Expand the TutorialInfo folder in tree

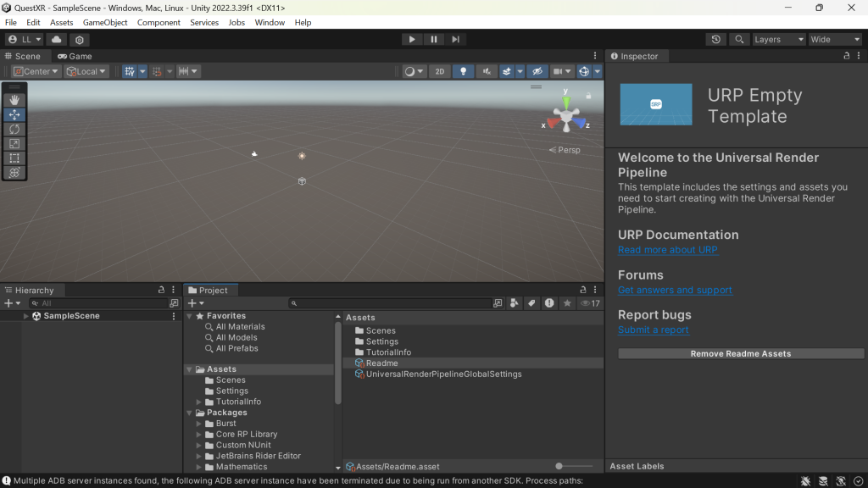198,402
